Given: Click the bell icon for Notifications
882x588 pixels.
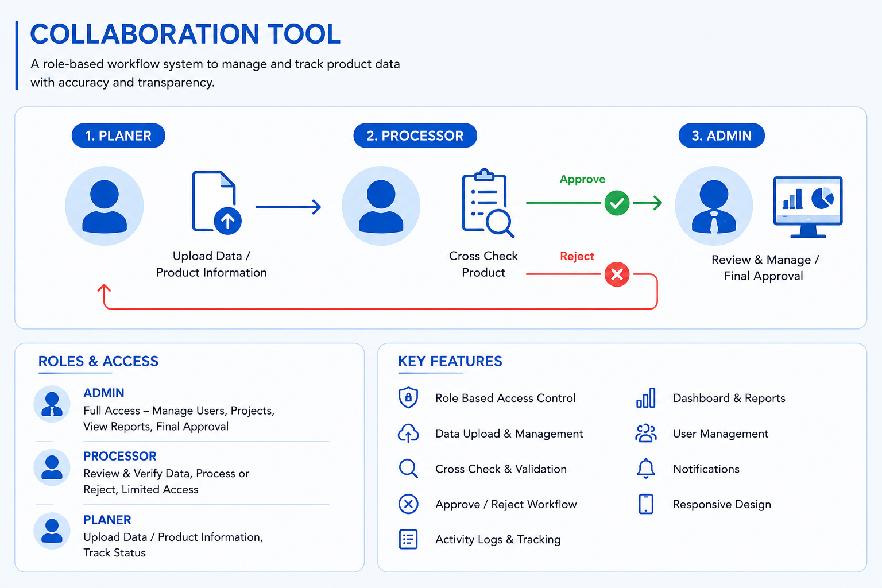Looking at the screenshot, I should (x=646, y=469).
